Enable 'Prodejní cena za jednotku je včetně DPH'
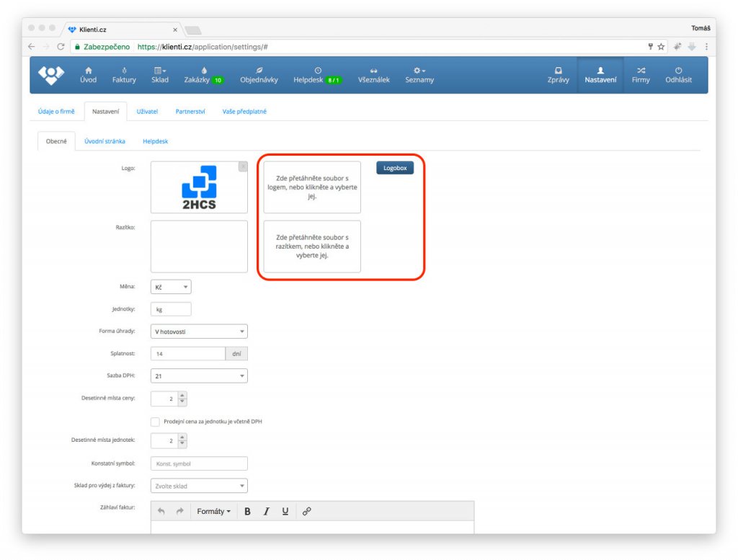The image size is (738, 560). 155,422
